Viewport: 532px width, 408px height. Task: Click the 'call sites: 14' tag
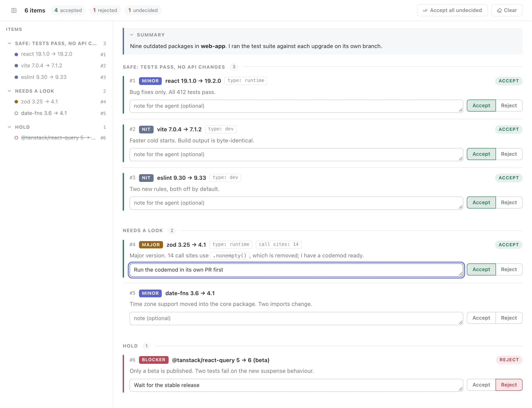point(278,244)
